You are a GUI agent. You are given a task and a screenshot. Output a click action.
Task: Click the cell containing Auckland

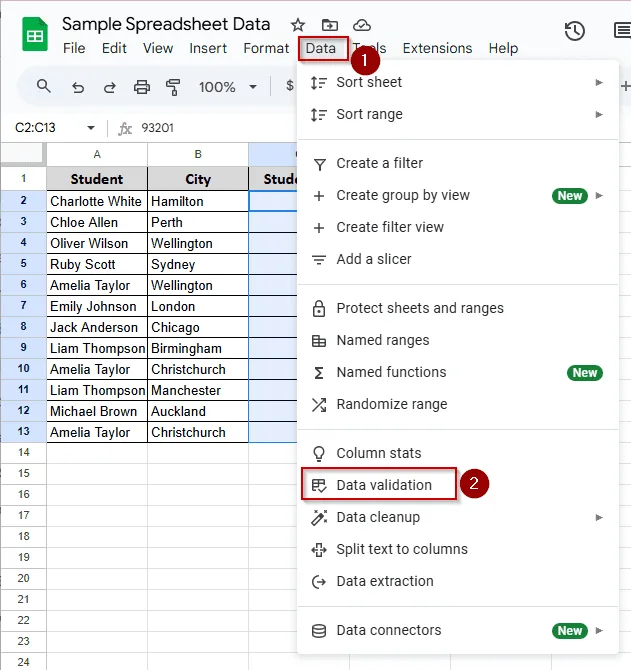click(198, 411)
